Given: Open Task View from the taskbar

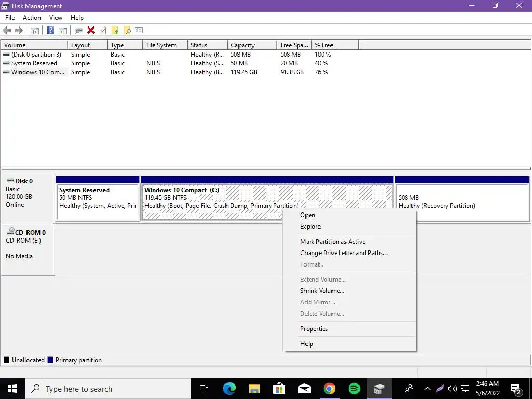Looking at the screenshot, I should 204,389.
